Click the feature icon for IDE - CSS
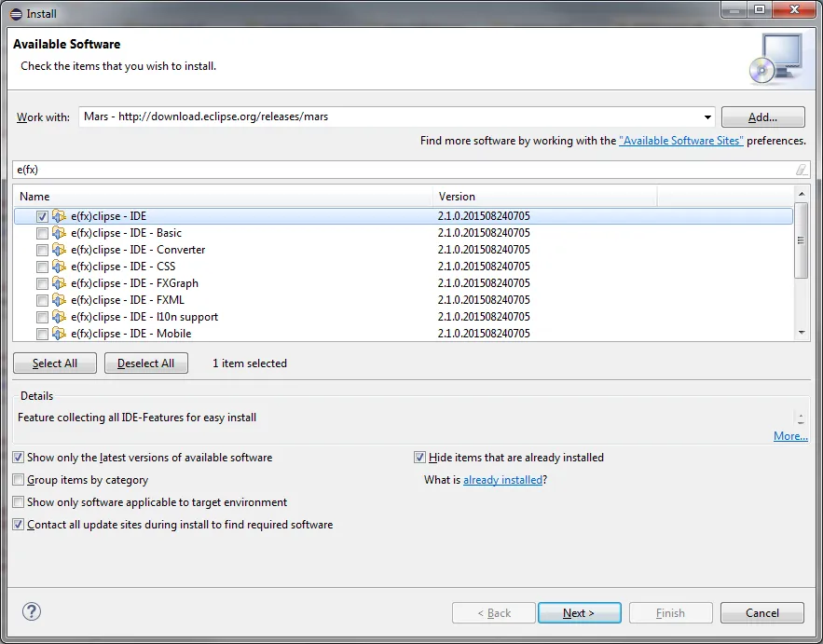This screenshot has height=644, width=823. point(59,267)
